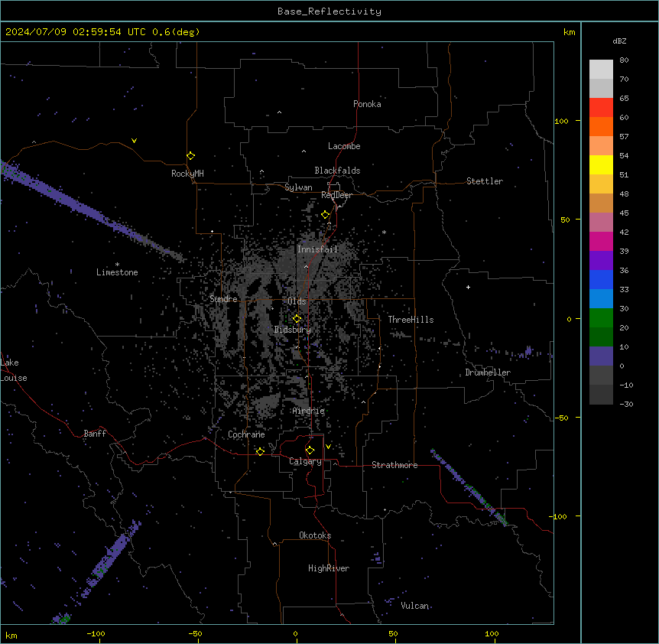
Task: Click the Airdrie label
Action: coord(309,411)
